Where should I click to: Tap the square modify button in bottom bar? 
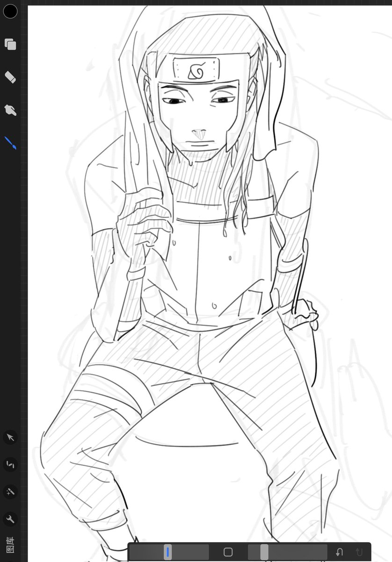[x=228, y=552]
